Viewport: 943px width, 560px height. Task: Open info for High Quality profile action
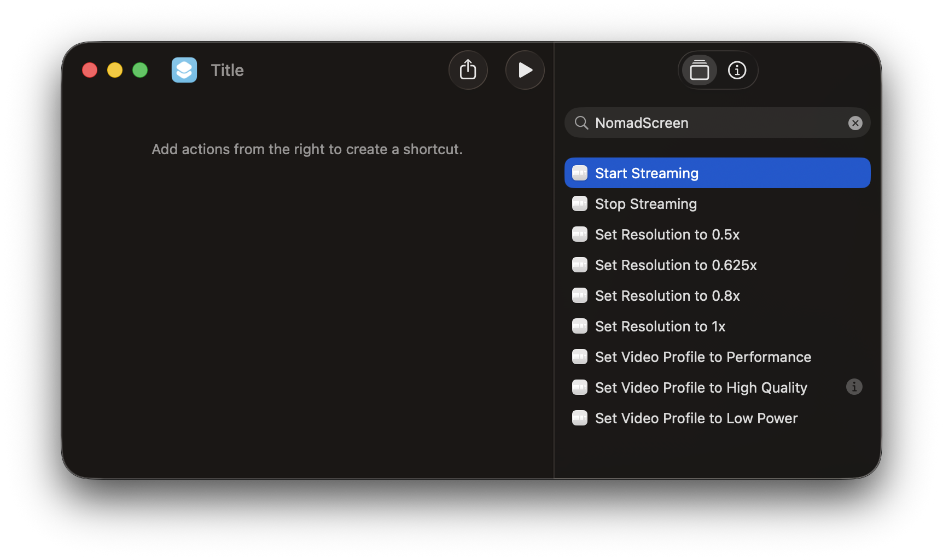coord(854,387)
